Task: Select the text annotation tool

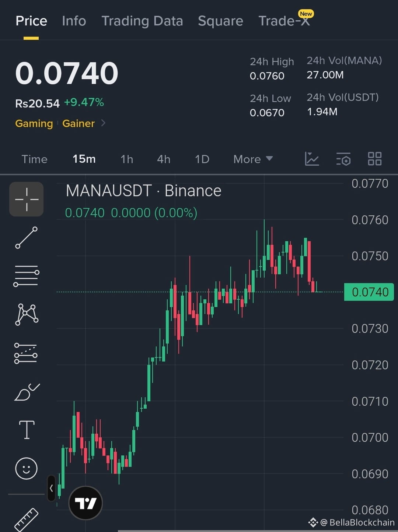Action: coord(27,430)
